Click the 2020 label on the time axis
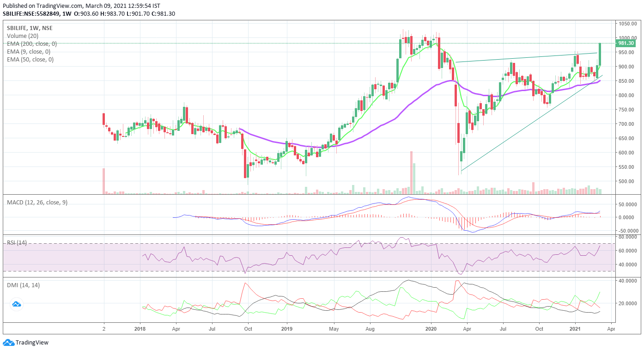 click(x=431, y=328)
